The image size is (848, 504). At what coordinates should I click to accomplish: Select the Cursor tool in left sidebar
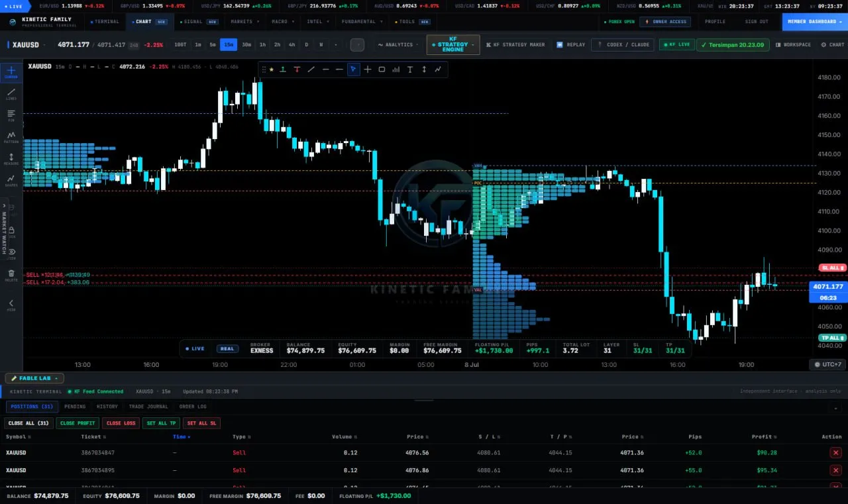(x=11, y=72)
